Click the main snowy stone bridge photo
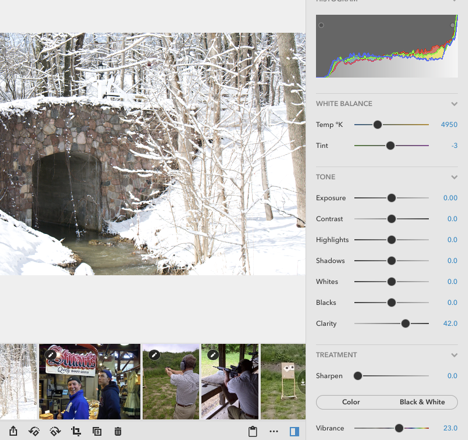Image resolution: width=468 pixels, height=440 pixels. (x=153, y=154)
